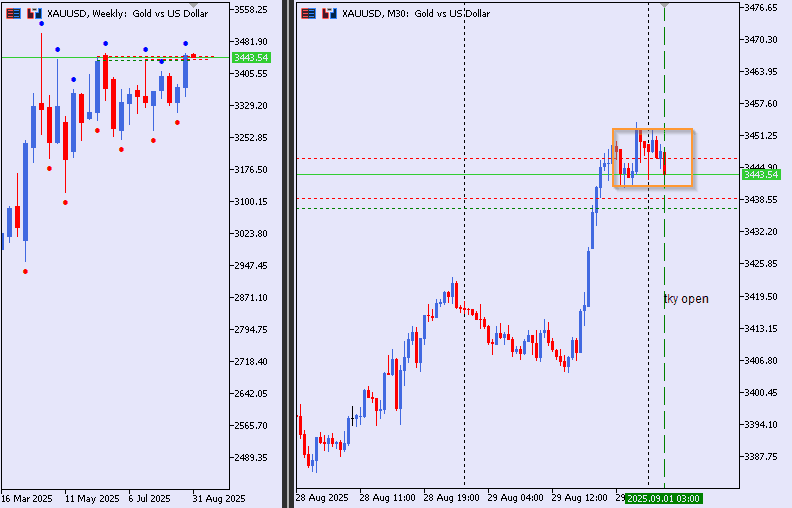The width and height of the screenshot is (792, 508).
Task: Click the 2489.35 price on Weekly scale
Action: (x=251, y=458)
